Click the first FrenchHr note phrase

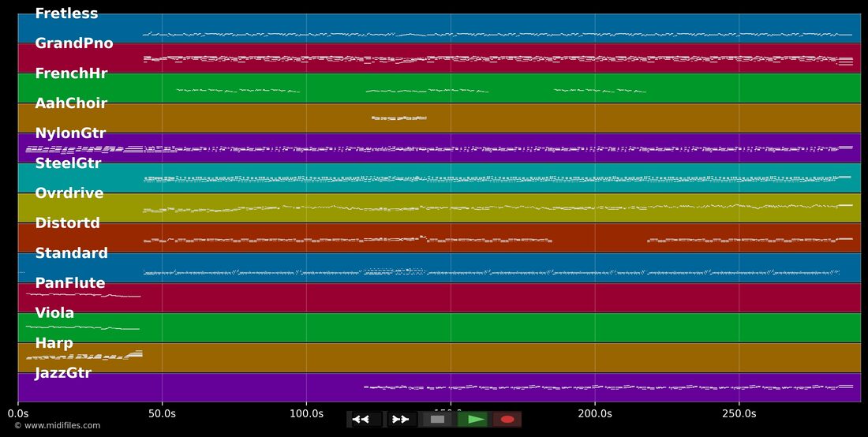coord(238,90)
